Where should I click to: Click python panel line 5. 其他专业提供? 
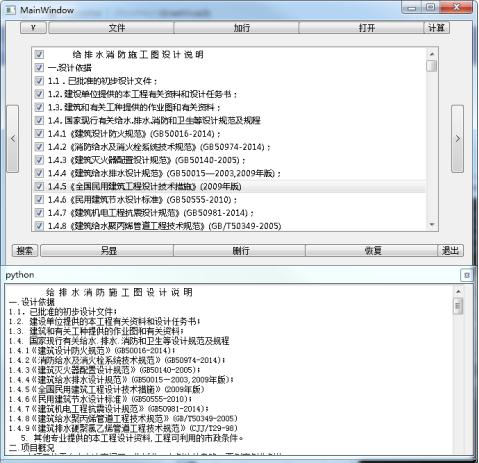coord(132,438)
